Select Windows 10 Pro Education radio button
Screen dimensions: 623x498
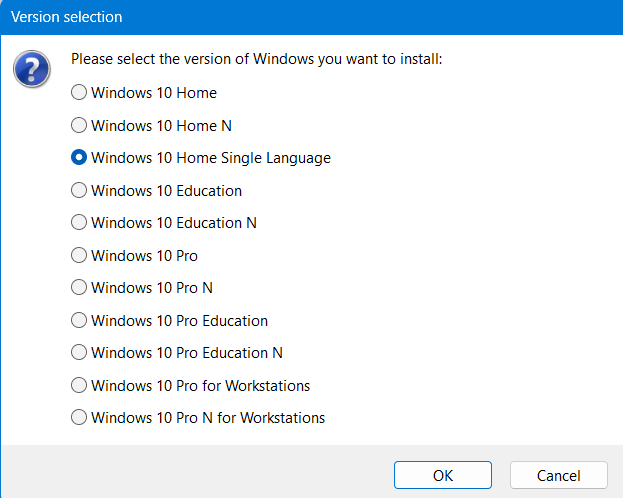tap(79, 320)
